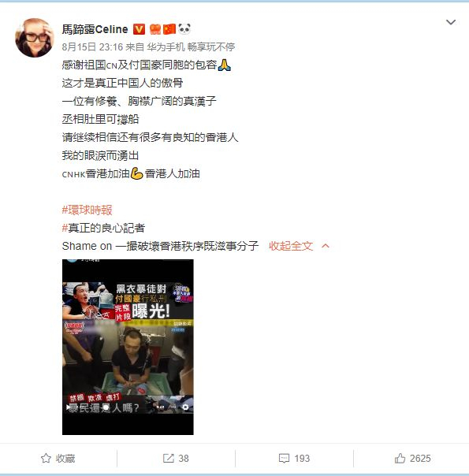Click the orange V verified badge
The image size is (469, 476).
click(139, 29)
